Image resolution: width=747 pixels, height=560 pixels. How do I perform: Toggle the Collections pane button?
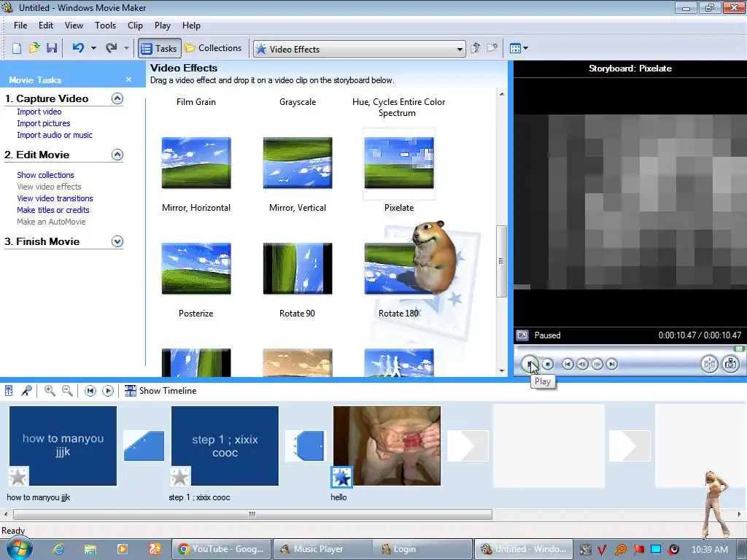click(x=214, y=48)
